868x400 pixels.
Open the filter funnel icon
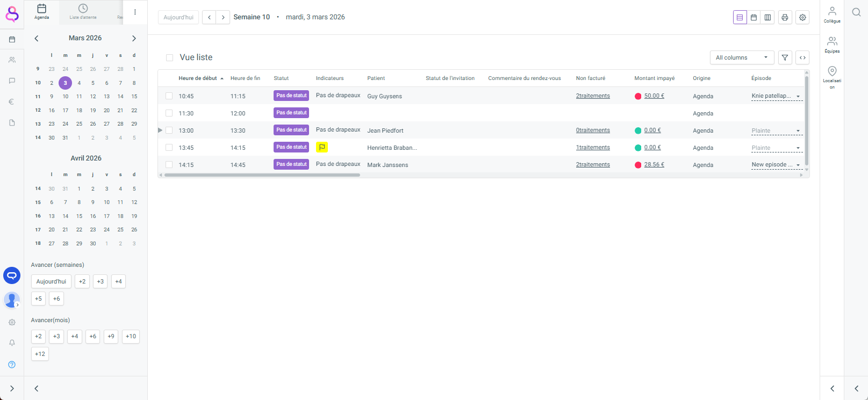click(785, 57)
